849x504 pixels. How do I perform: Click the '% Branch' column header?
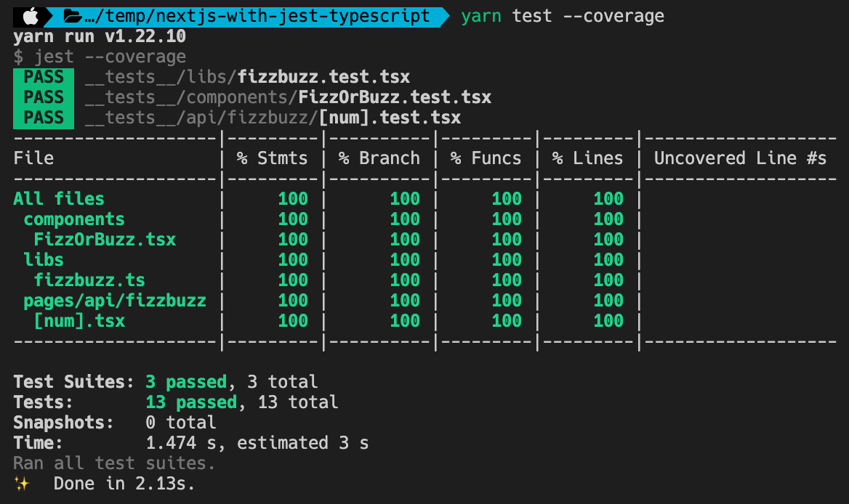[379, 158]
